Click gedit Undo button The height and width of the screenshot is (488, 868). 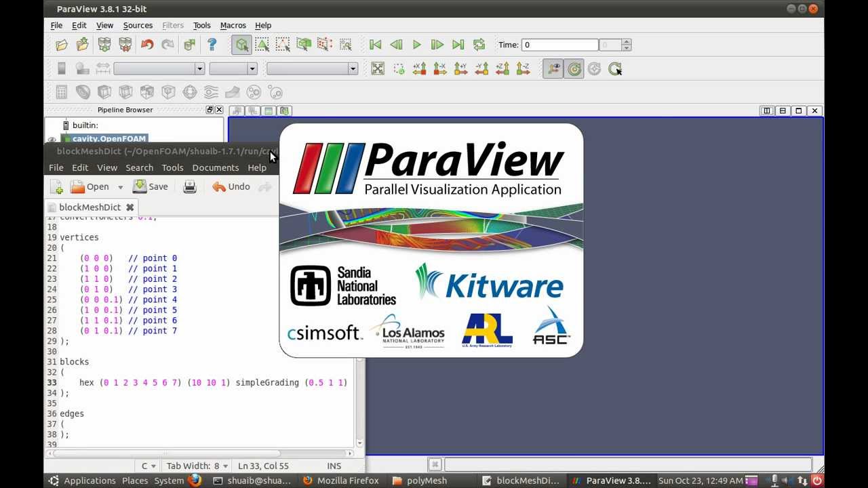231,186
